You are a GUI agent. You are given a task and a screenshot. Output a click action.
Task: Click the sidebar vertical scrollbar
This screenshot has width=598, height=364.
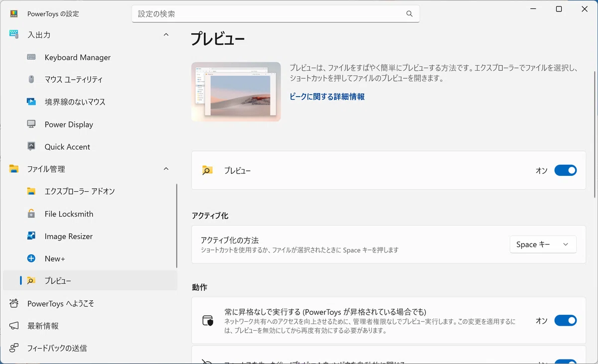[x=176, y=226]
